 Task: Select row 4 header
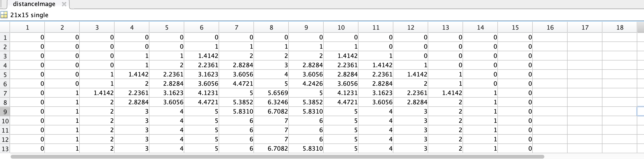tap(5, 65)
